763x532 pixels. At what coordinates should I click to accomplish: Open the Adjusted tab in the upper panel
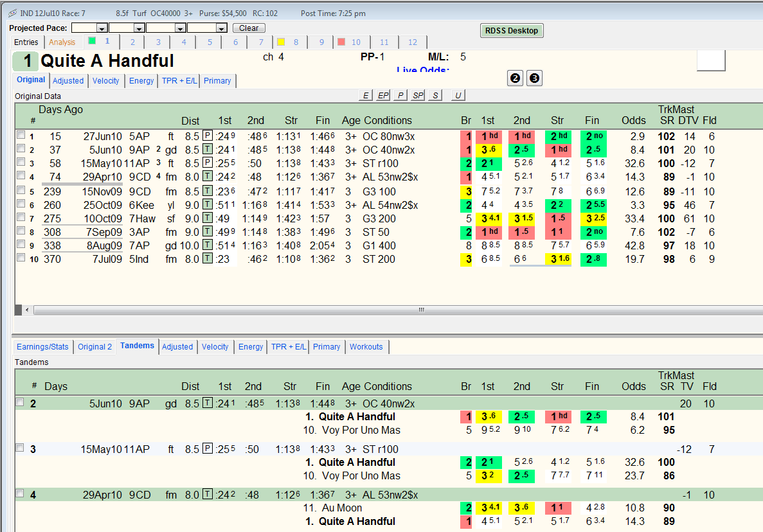tap(68, 81)
